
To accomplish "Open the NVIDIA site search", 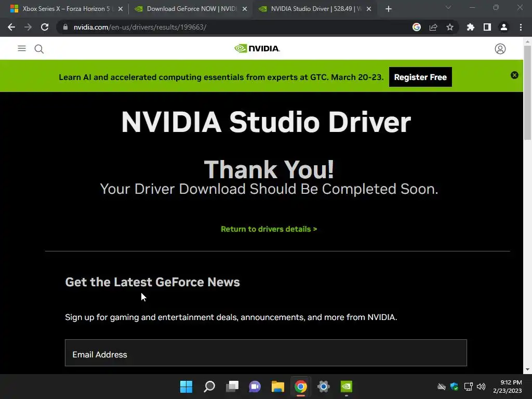I will click(39, 49).
